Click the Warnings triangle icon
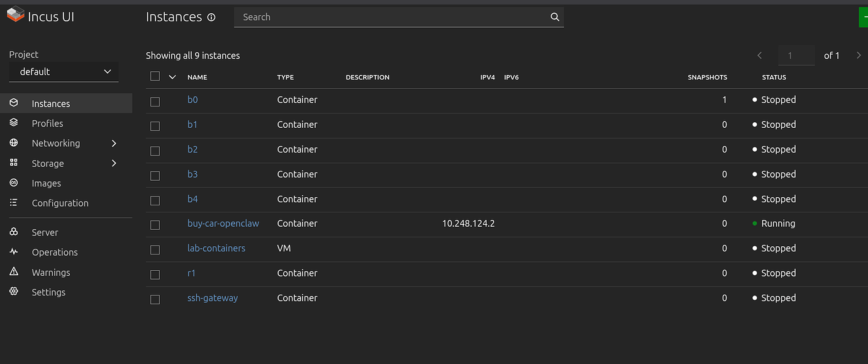The width and height of the screenshot is (868, 364). (x=14, y=272)
